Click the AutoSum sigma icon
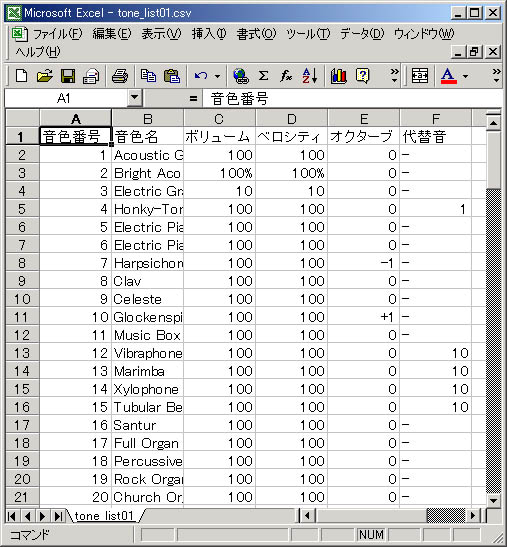 click(x=263, y=76)
